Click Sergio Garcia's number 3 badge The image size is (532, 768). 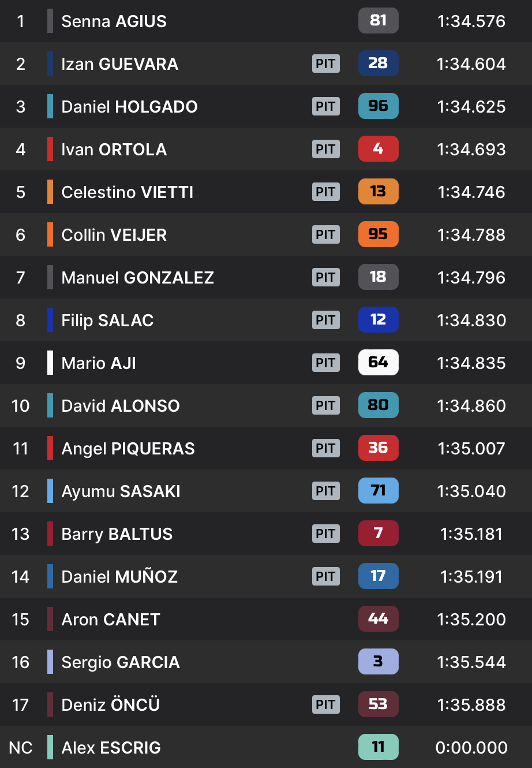[378, 662]
